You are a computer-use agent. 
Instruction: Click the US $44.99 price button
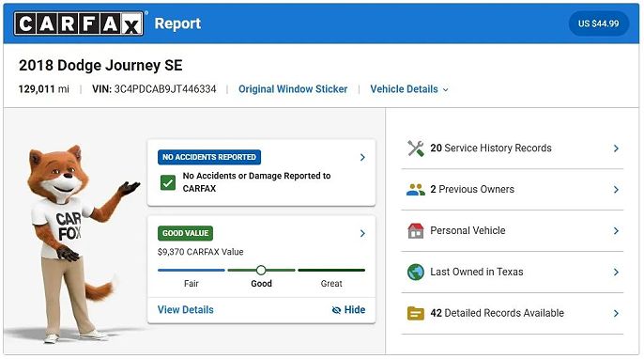pyautogui.click(x=598, y=23)
